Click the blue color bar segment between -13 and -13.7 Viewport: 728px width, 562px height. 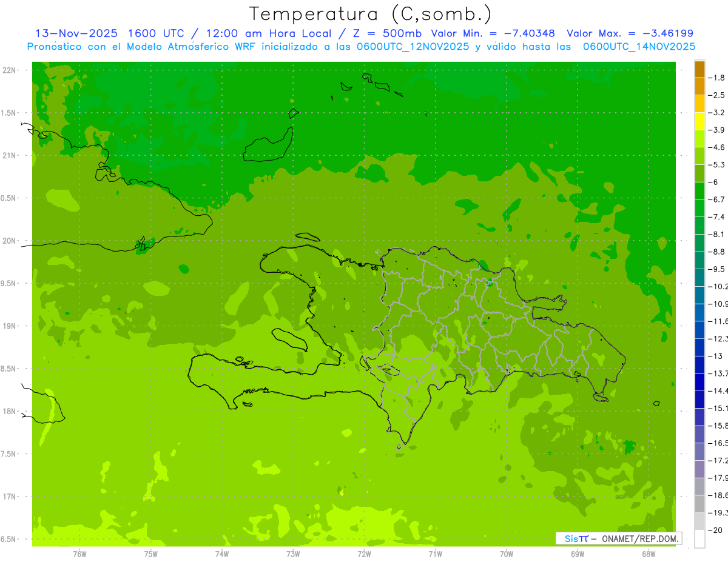(699, 364)
